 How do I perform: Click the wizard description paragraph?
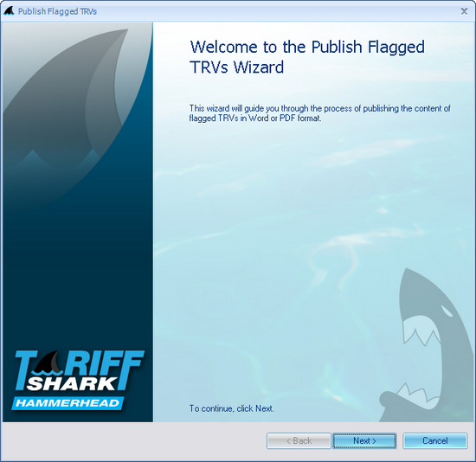point(320,113)
